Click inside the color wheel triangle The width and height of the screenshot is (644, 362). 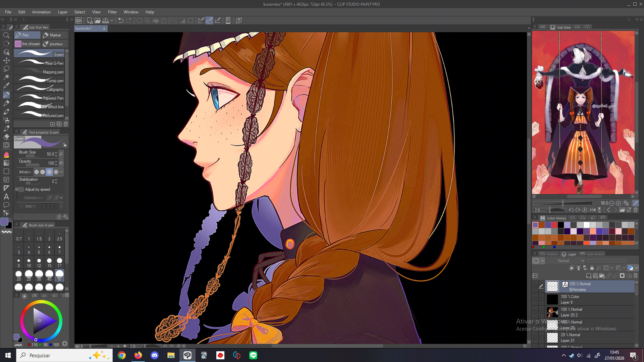point(42,321)
